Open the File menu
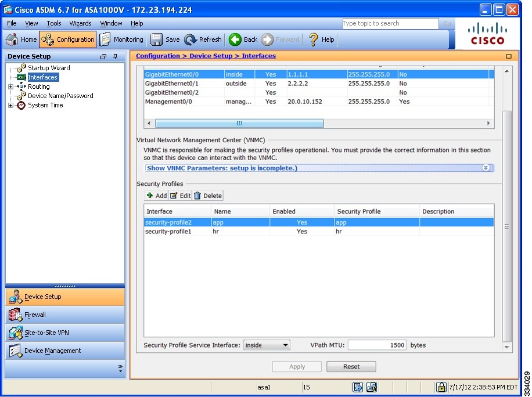Viewport: 532px width, 397px height. (x=12, y=23)
